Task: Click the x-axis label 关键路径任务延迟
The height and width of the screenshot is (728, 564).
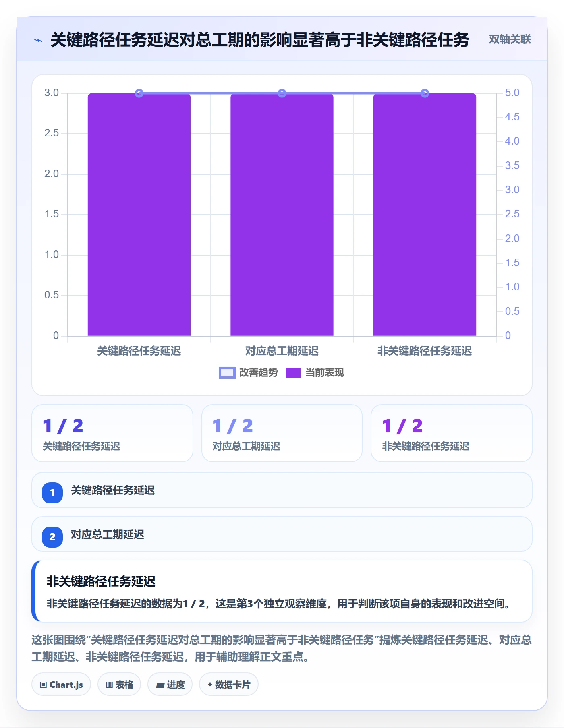Action: coord(139,351)
